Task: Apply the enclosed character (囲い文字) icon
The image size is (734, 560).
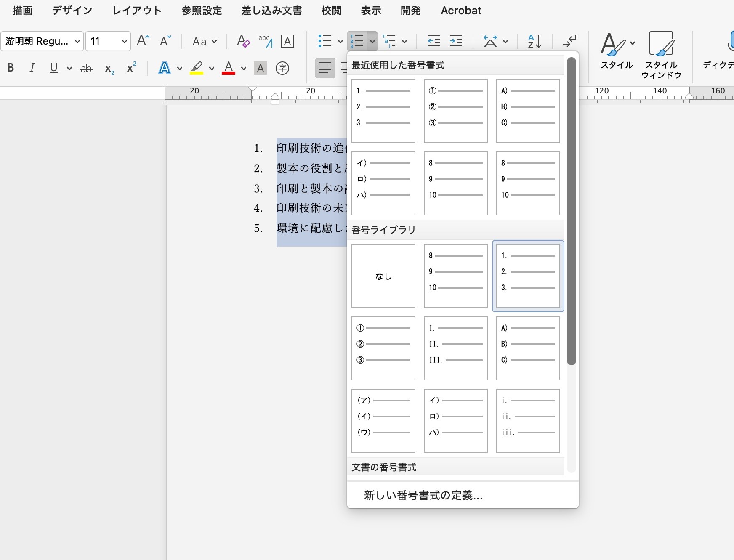Action: coord(282,68)
